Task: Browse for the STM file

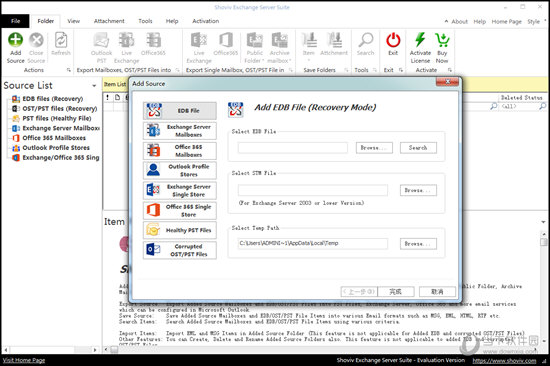Action: (x=418, y=190)
